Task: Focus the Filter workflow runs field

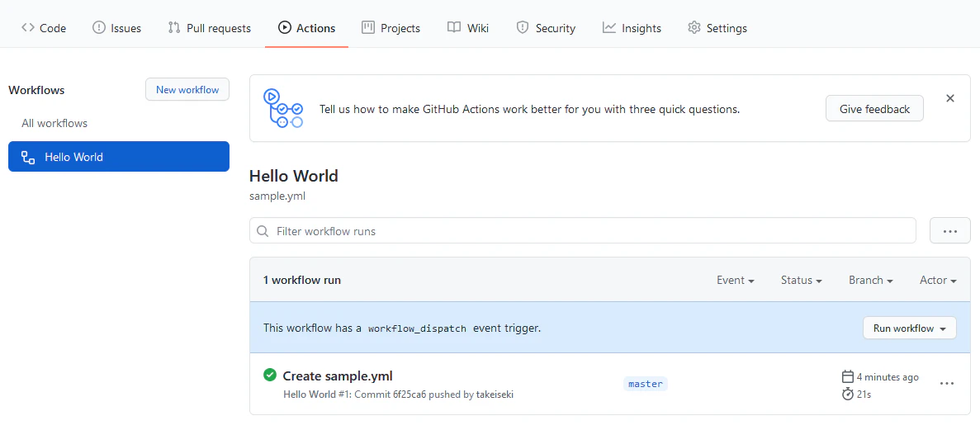Action: [583, 230]
